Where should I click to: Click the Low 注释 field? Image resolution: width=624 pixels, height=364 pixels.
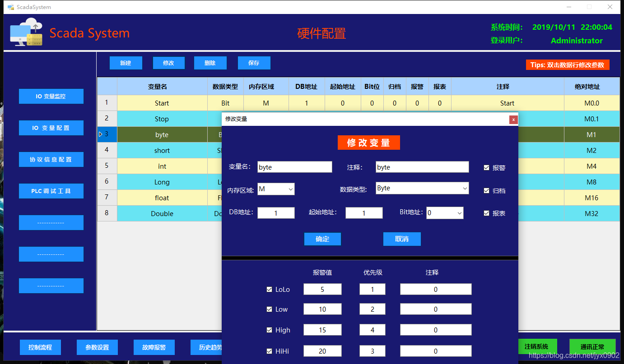pos(436,309)
